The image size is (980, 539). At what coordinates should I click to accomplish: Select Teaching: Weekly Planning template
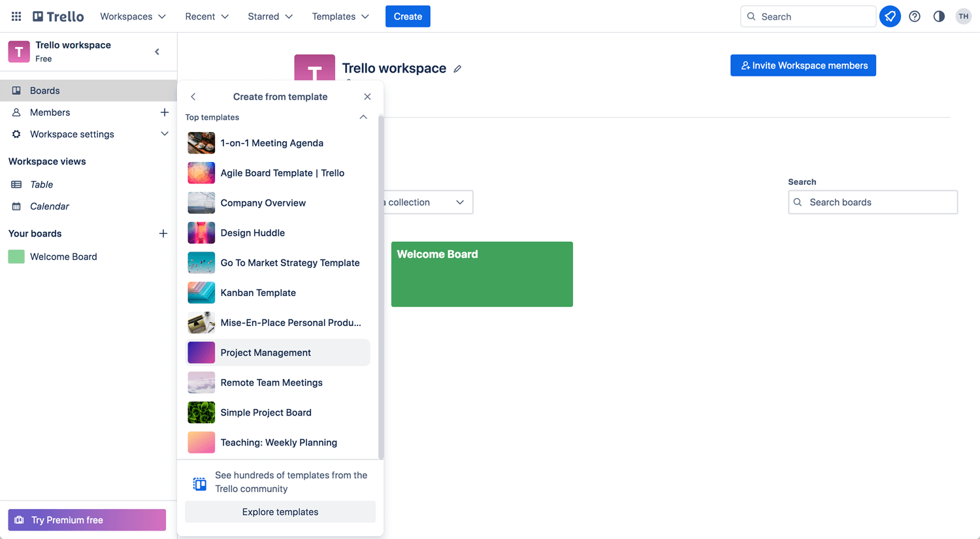(x=278, y=442)
